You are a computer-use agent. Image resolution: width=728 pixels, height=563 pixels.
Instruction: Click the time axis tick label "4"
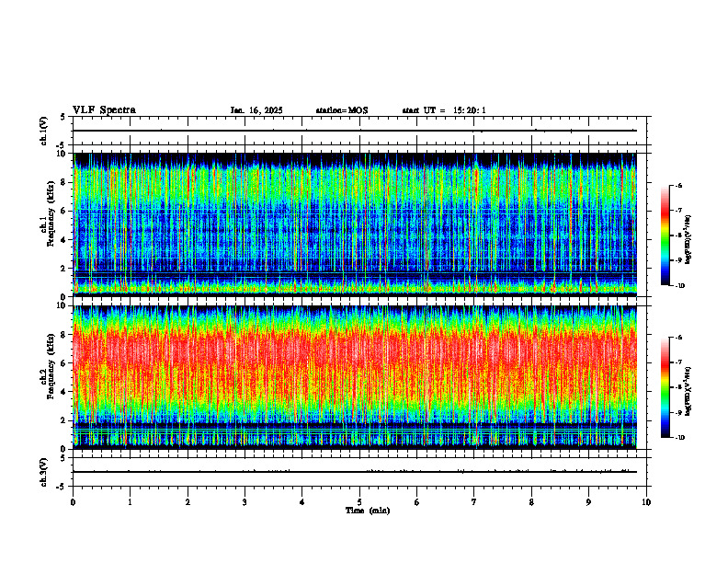click(302, 502)
